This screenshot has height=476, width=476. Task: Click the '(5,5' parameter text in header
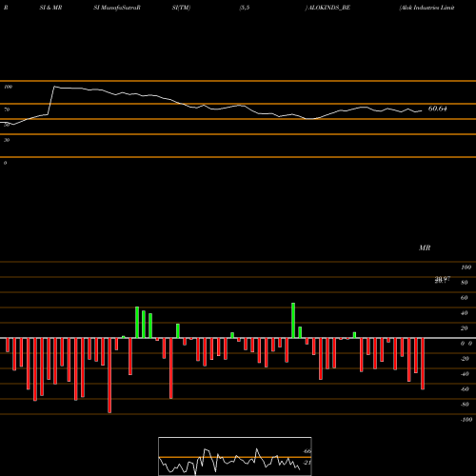tap(245, 8)
